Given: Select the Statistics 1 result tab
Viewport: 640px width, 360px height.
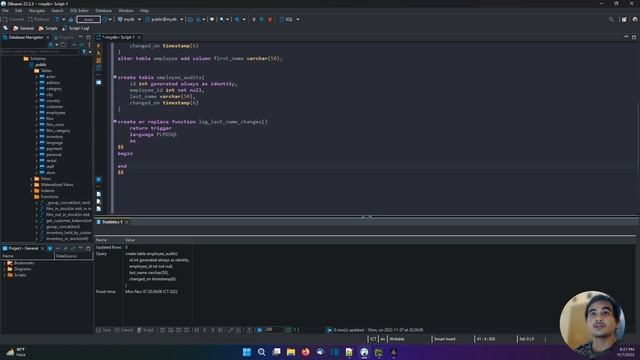Looking at the screenshot, I should click(112, 222).
